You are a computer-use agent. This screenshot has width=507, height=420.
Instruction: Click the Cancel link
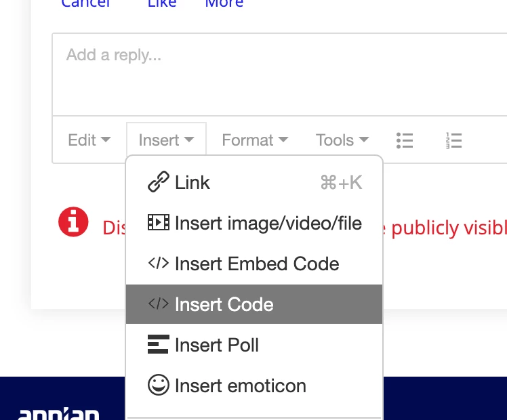point(85,3)
